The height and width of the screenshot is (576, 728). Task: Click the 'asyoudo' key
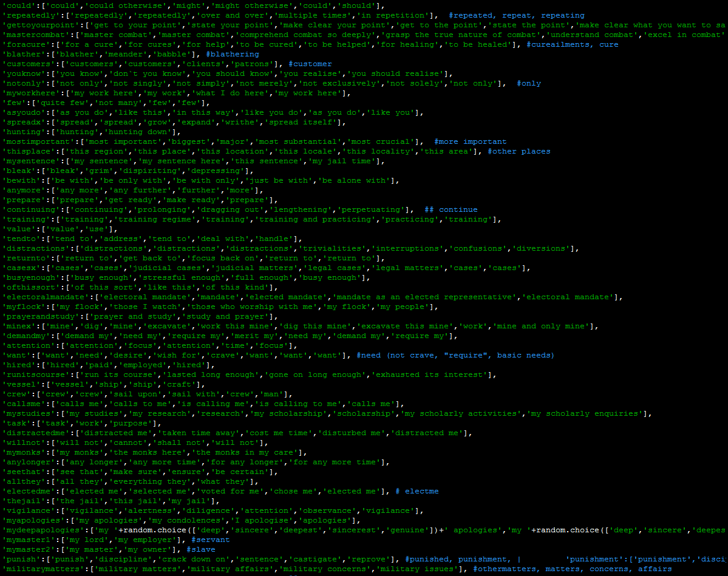pos(24,113)
